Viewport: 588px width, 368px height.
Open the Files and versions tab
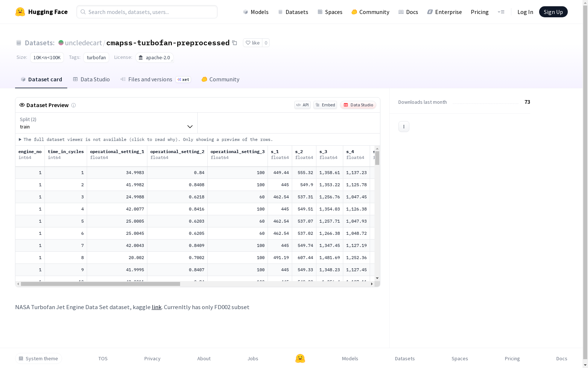pos(155,79)
